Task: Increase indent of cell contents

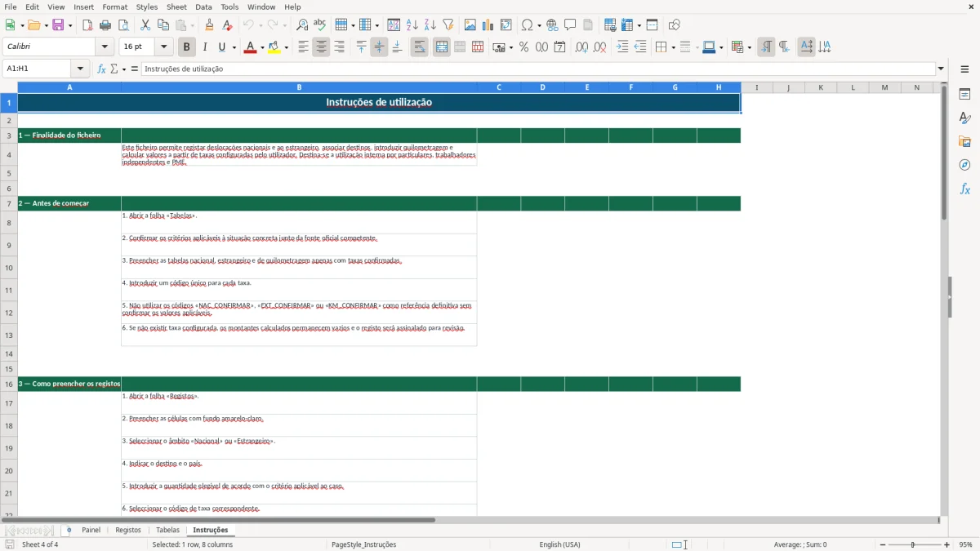Action: point(622,47)
